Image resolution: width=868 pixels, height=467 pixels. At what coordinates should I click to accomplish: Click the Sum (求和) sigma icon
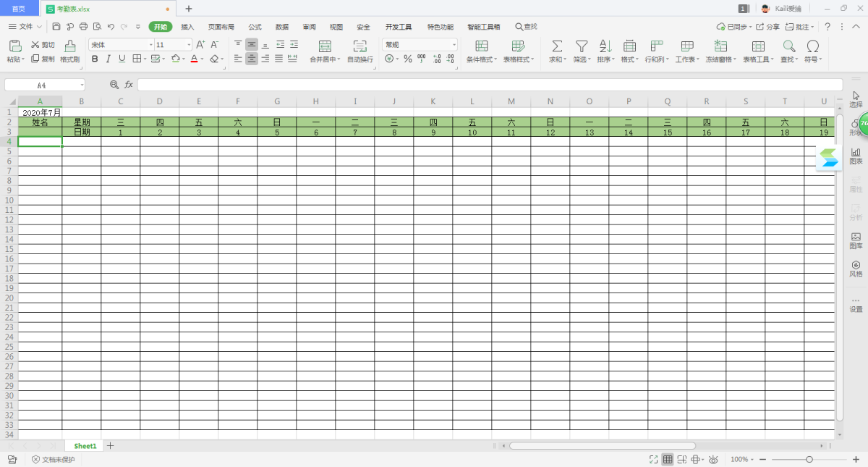click(557, 46)
